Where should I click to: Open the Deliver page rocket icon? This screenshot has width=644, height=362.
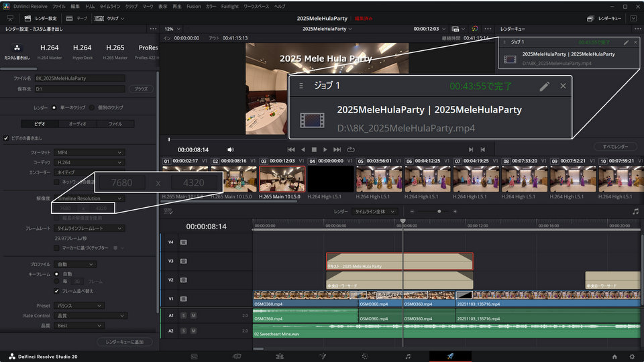(450, 356)
